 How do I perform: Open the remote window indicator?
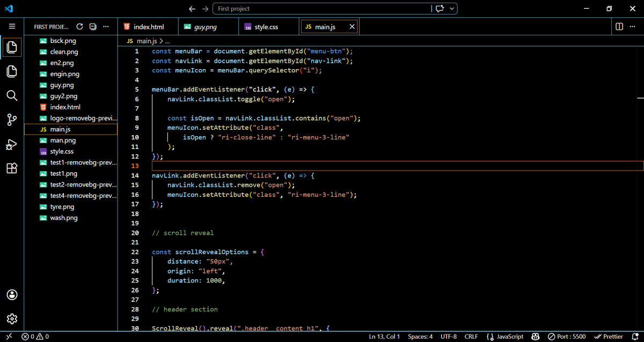[x=9, y=337]
